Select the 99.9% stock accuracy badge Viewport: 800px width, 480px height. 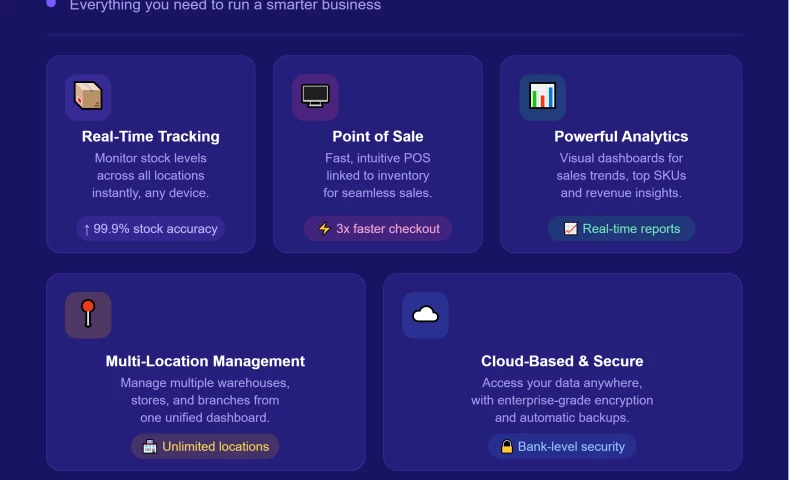coord(151,229)
